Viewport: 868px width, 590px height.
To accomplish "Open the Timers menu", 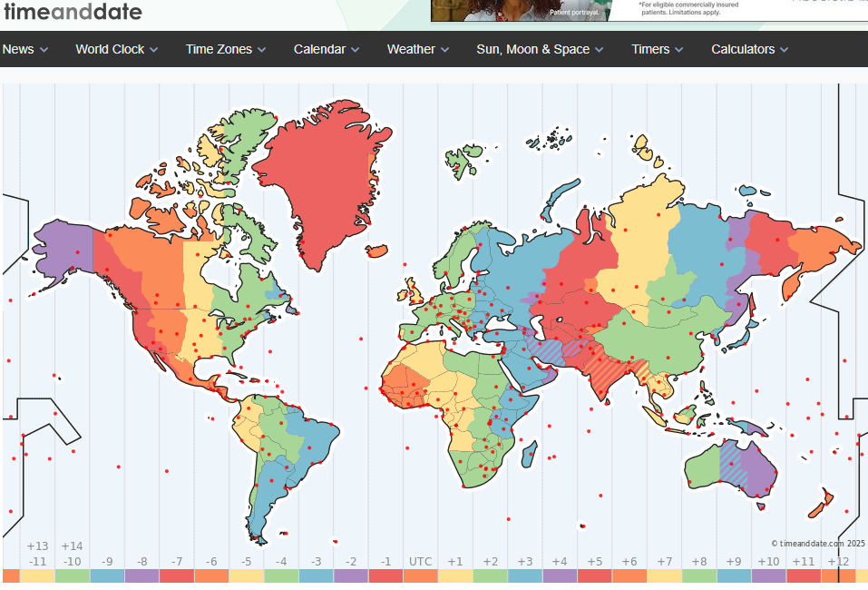I will (657, 49).
